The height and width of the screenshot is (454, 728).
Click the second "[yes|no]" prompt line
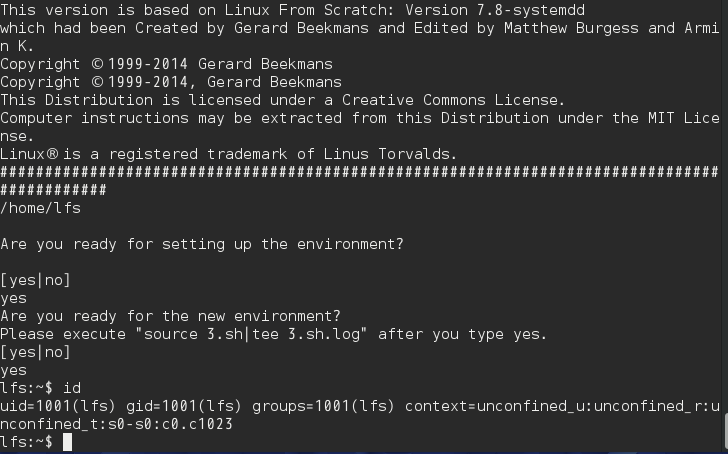[x=35, y=352]
